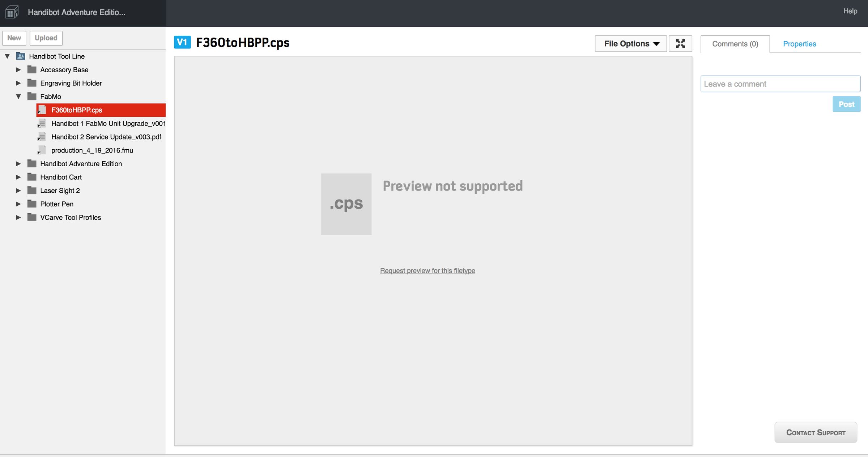The height and width of the screenshot is (457, 868).
Task: Click the Leave a comment field
Action: (x=780, y=84)
